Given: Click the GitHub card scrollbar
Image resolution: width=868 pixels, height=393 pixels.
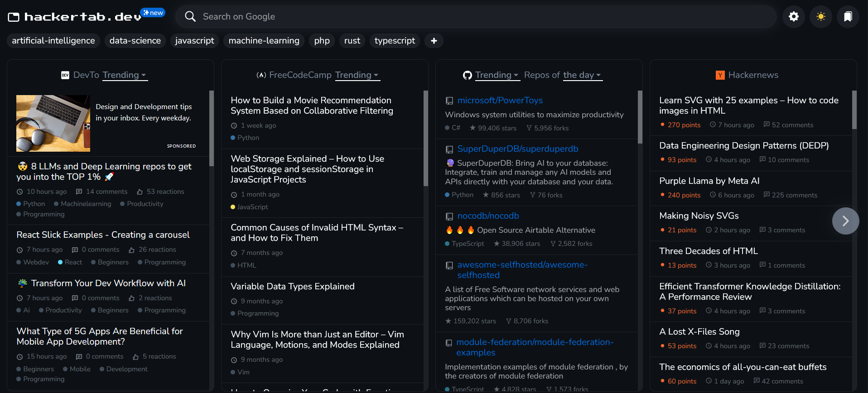Looking at the screenshot, I should coord(640,117).
